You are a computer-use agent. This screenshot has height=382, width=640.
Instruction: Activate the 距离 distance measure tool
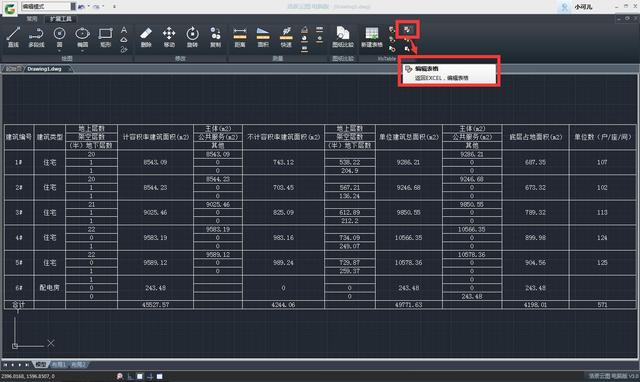click(240, 37)
